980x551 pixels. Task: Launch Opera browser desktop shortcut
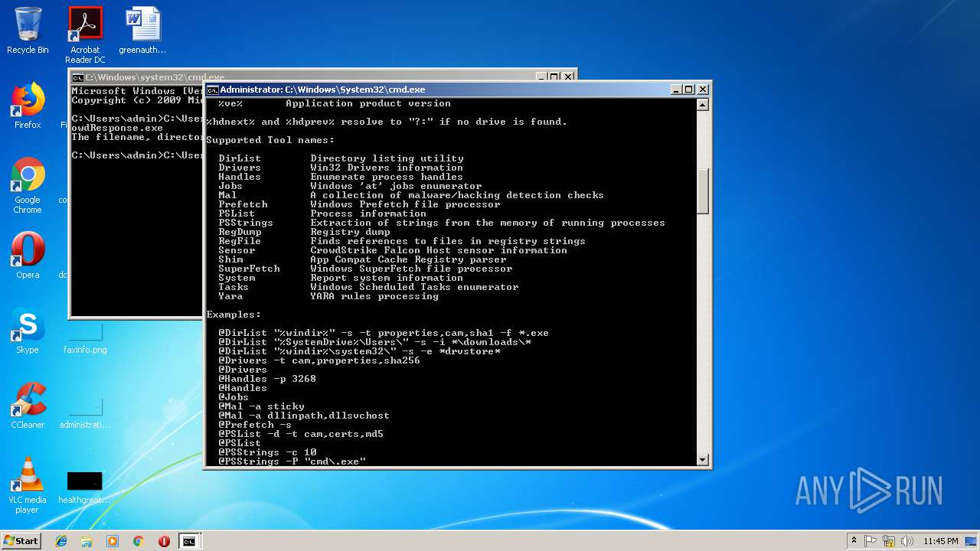tap(28, 256)
